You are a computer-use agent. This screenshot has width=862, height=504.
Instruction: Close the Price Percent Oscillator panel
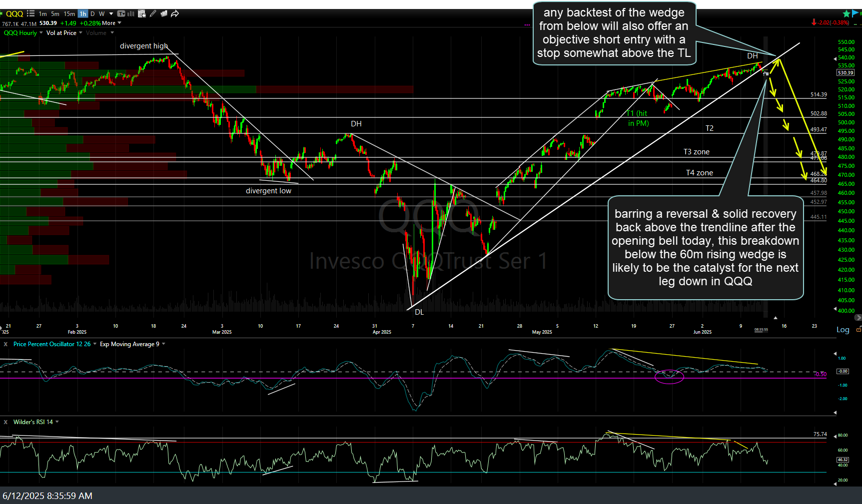click(5, 344)
